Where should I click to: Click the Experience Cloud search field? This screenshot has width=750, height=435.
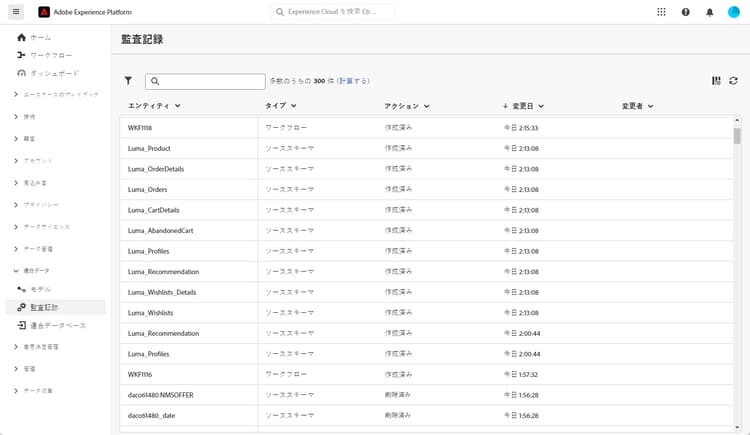[333, 12]
